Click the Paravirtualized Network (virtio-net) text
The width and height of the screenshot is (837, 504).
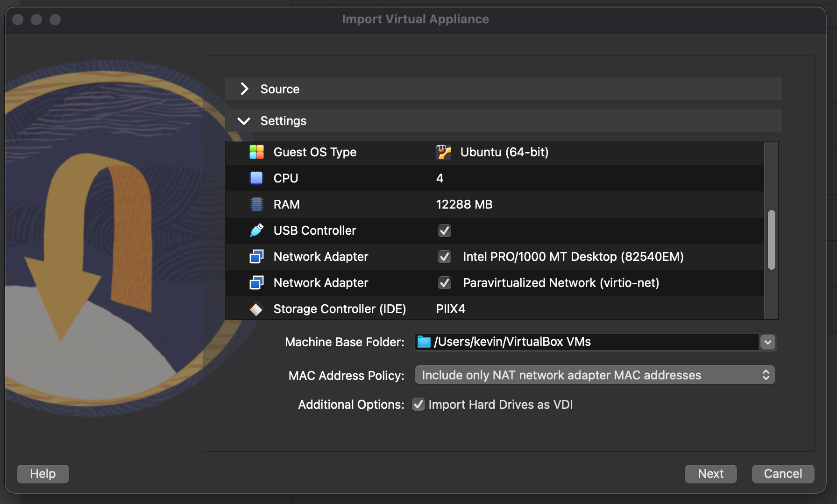pyautogui.click(x=561, y=283)
